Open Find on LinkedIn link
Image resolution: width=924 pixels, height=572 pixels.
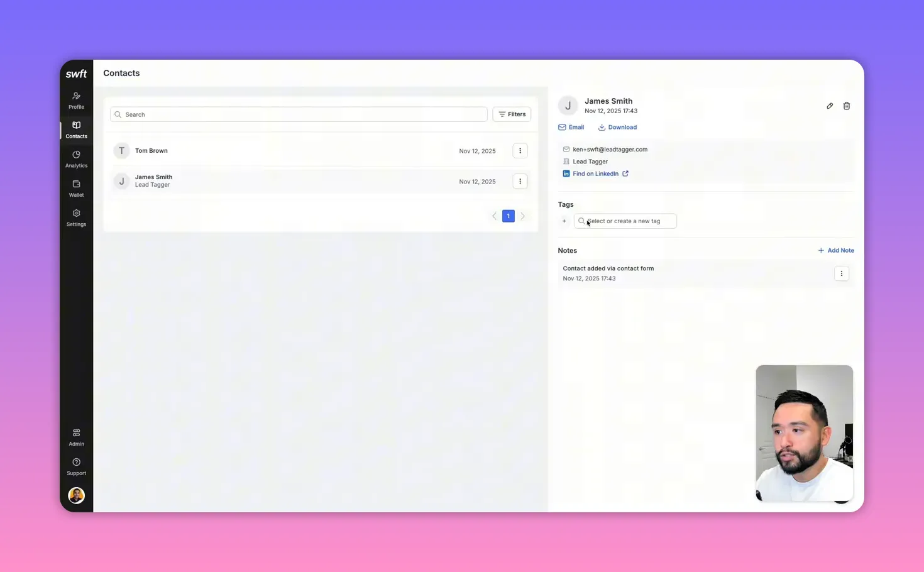[595, 173]
